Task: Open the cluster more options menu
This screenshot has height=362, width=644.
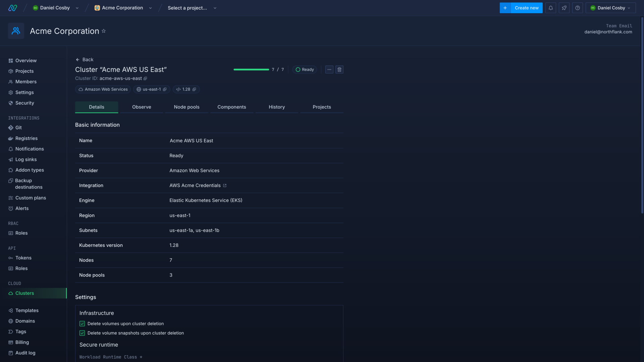Action: coord(329,69)
